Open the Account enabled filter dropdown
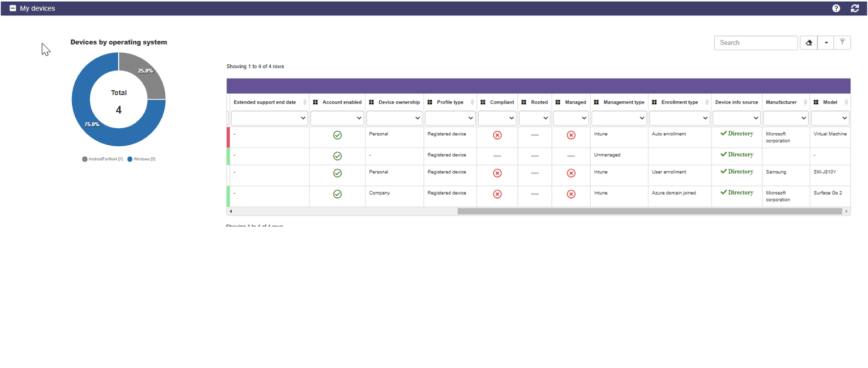Screen dimensions: 868x368 (x=337, y=118)
